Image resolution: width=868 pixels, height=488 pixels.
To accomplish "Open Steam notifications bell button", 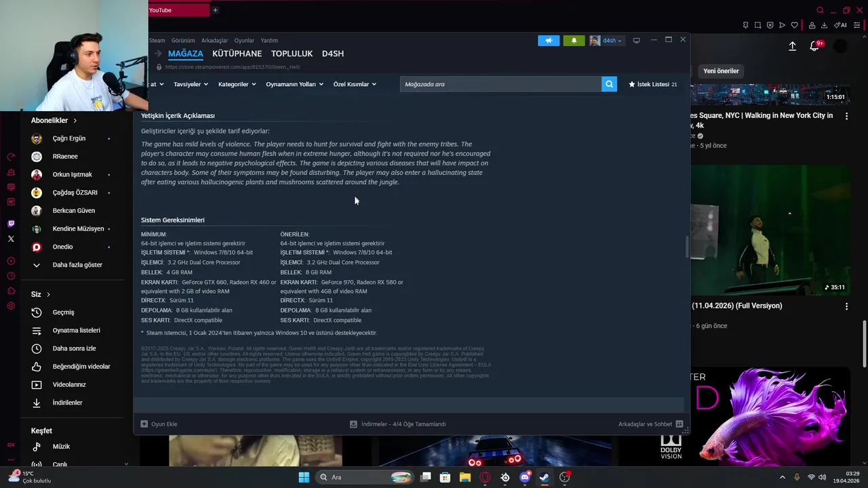I will pyautogui.click(x=574, y=41).
